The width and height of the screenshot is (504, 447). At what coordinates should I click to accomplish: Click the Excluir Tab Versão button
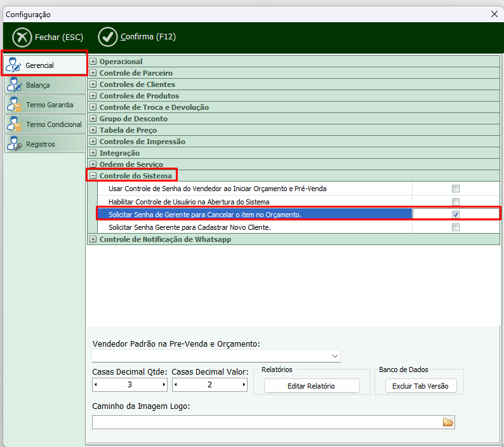(x=420, y=386)
